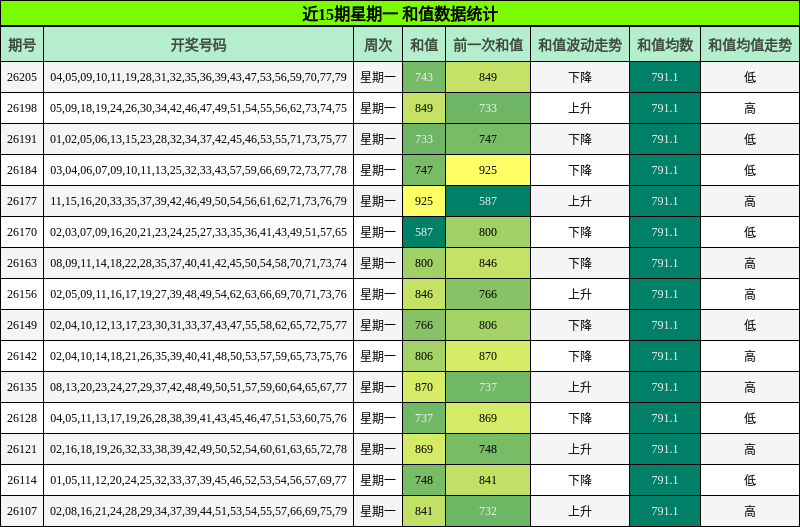This screenshot has height=527, width=800.
Task: Select the draw numbers of issue 26142
Action: [x=198, y=356]
